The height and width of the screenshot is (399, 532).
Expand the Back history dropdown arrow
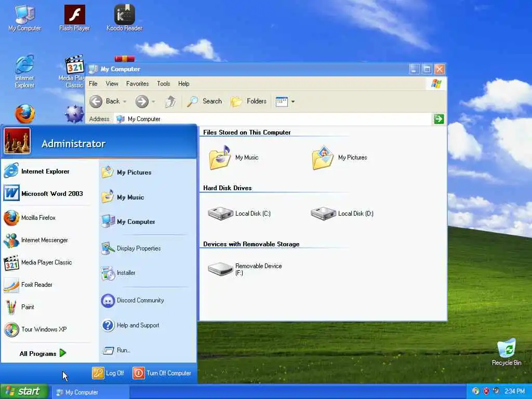click(x=125, y=101)
